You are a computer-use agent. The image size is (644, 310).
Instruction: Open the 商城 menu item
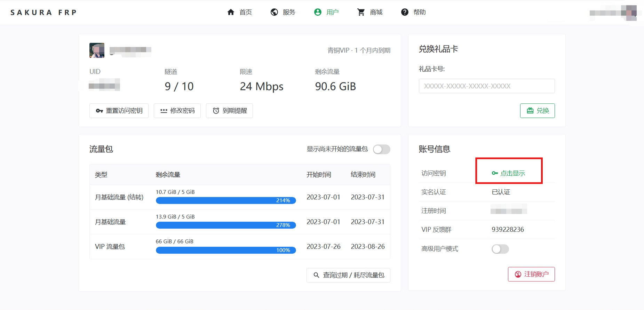coord(376,12)
